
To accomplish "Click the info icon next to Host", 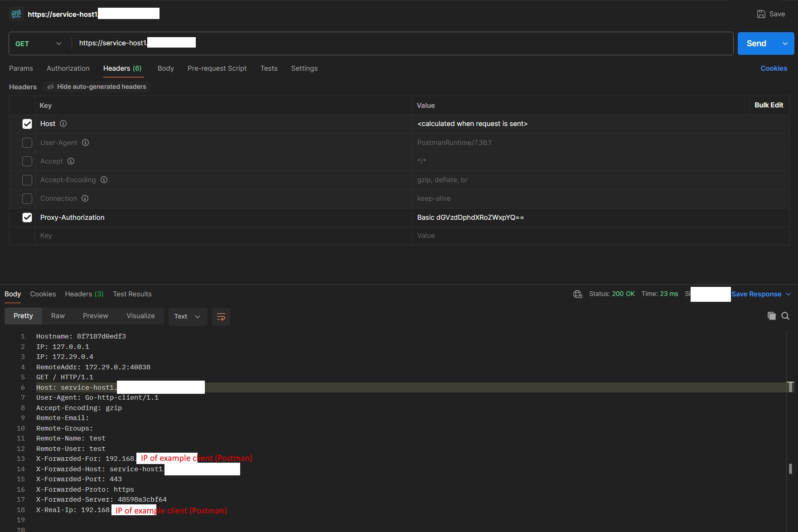I will [x=63, y=123].
